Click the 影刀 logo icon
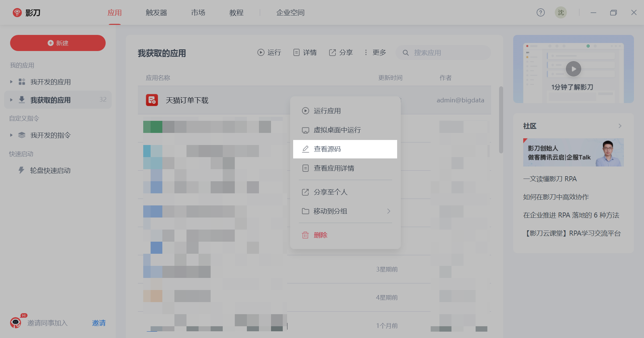 tap(17, 13)
